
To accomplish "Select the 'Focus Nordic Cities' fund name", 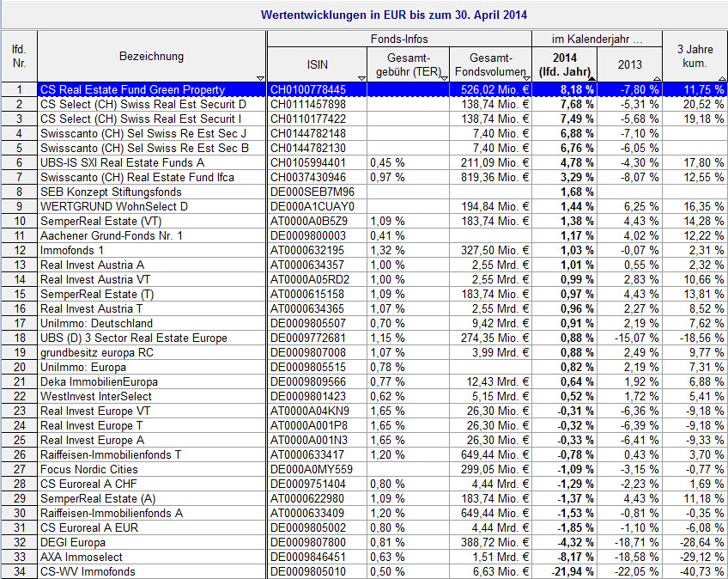I will tap(89, 469).
